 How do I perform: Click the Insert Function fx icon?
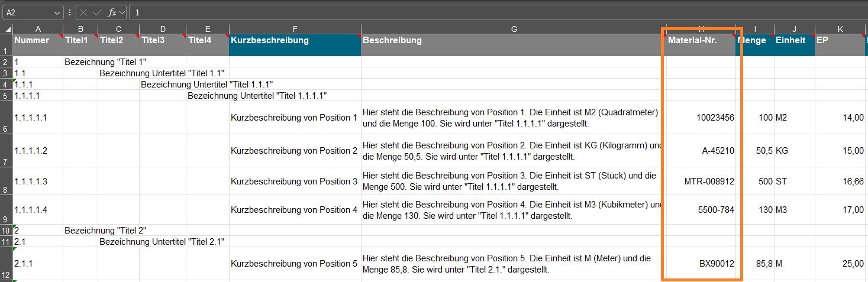(x=111, y=12)
